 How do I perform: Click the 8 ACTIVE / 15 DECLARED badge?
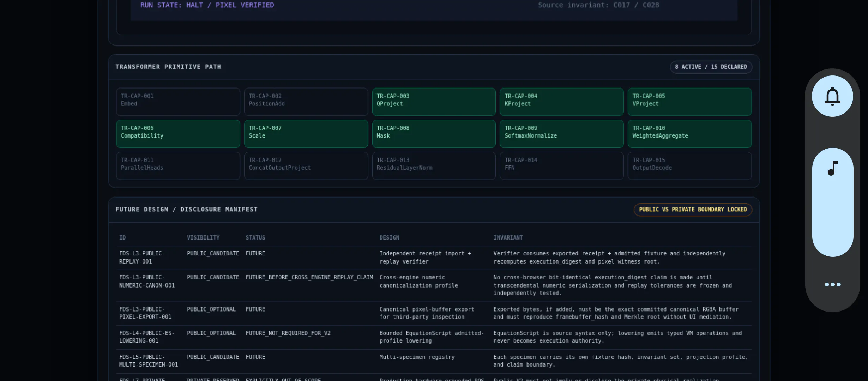pyautogui.click(x=711, y=67)
